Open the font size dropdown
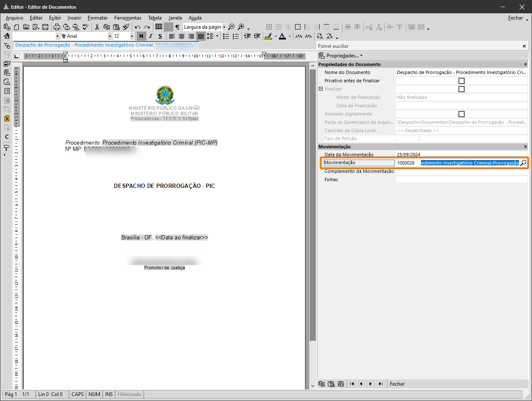The image size is (532, 401). click(132, 37)
